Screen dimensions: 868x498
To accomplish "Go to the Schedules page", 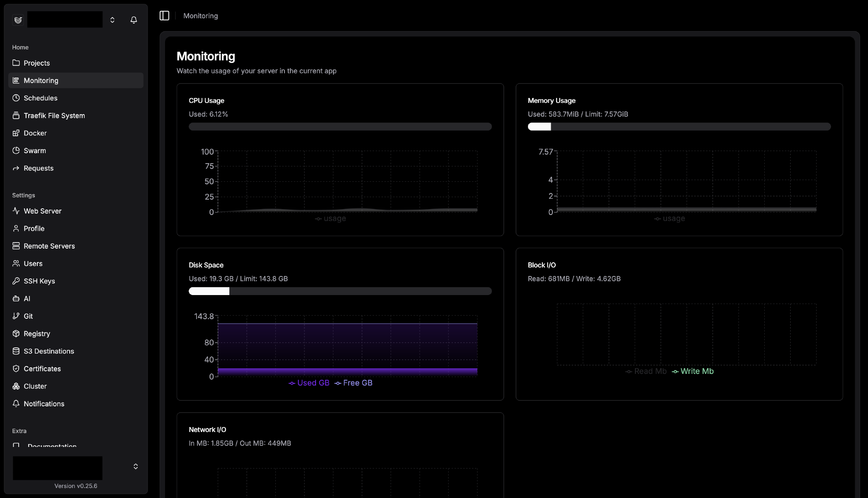I will pyautogui.click(x=40, y=98).
